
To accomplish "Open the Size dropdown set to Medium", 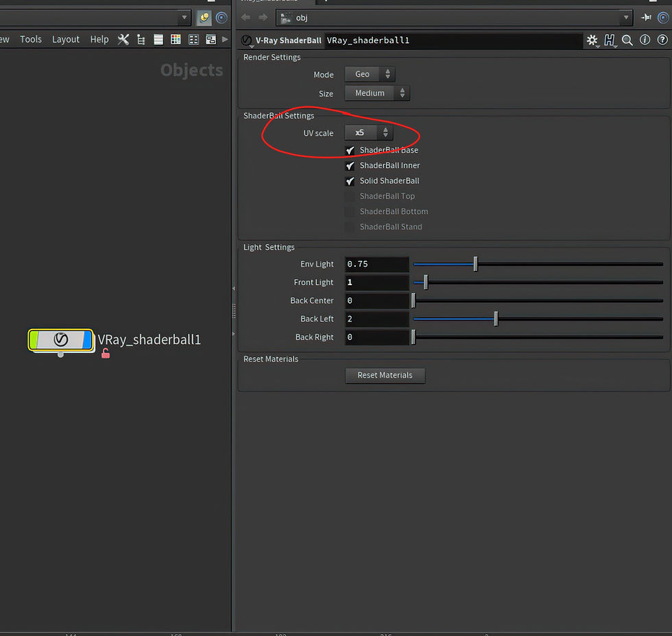I will pos(377,93).
